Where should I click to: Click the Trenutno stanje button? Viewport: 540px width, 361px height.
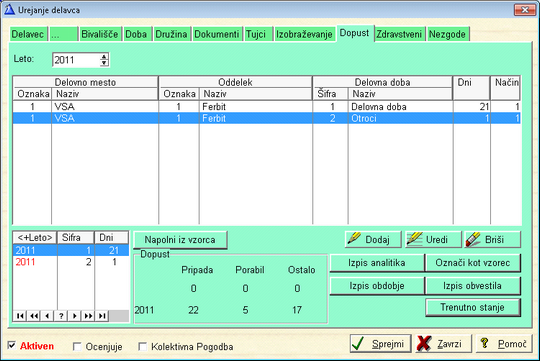472,307
